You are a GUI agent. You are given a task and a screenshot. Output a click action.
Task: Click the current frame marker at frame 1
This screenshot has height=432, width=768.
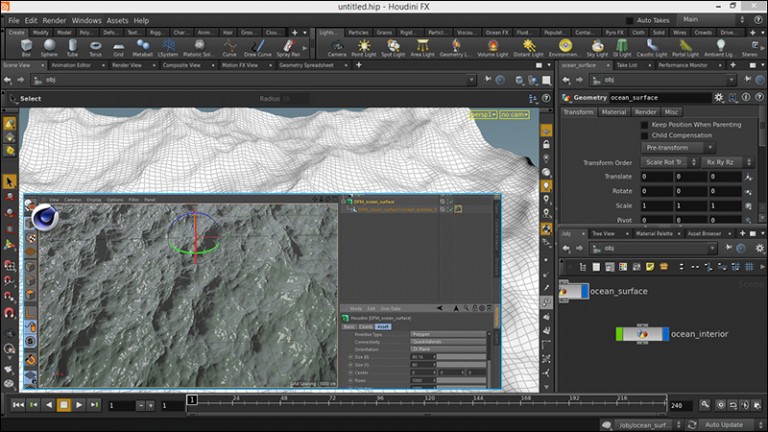coord(192,400)
